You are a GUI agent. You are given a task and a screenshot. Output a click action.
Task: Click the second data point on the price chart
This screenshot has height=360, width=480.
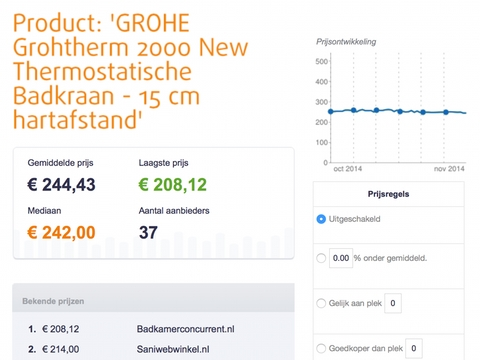[x=354, y=110]
